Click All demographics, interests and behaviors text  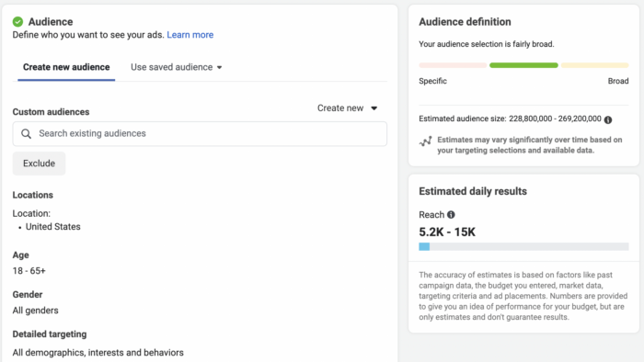(x=98, y=353)
